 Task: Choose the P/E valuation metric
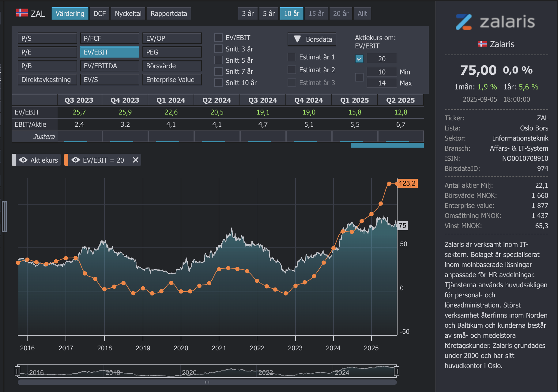tap(47, 52)
